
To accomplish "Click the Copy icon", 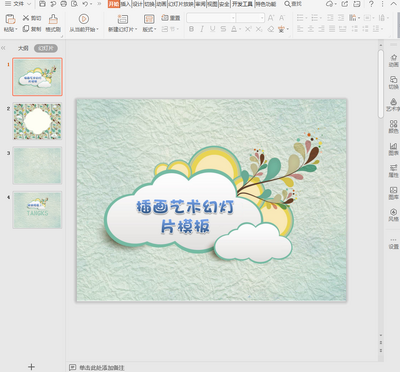I will point(26,29).
